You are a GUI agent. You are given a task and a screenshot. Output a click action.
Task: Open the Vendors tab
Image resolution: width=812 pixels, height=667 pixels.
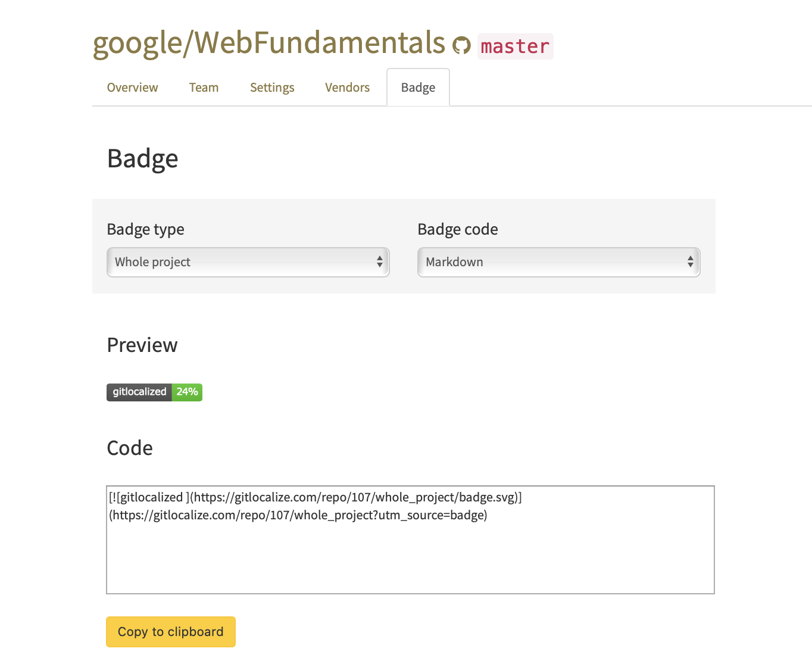click(x=347, y=88)
